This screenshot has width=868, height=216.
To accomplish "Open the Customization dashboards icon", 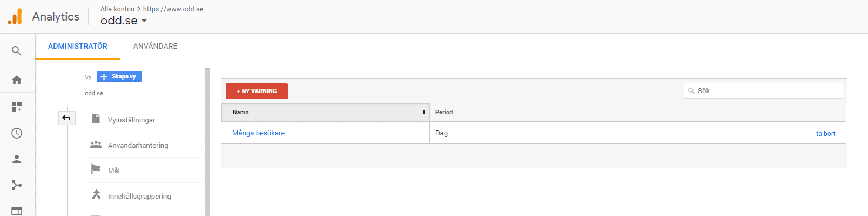I will click(x=17, y=107).
